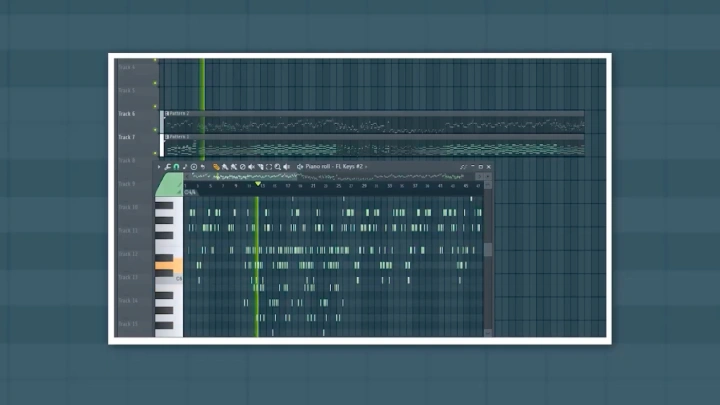Open the Pattern 1 clip menu icon
The image size is (720, 405).
pyautogui.click(x=167, y=137)
